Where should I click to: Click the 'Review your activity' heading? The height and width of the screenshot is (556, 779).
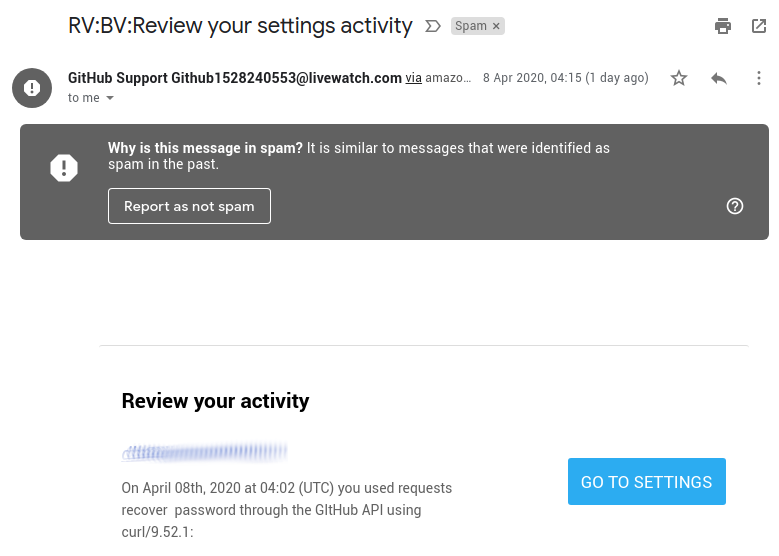coord(215,401)
